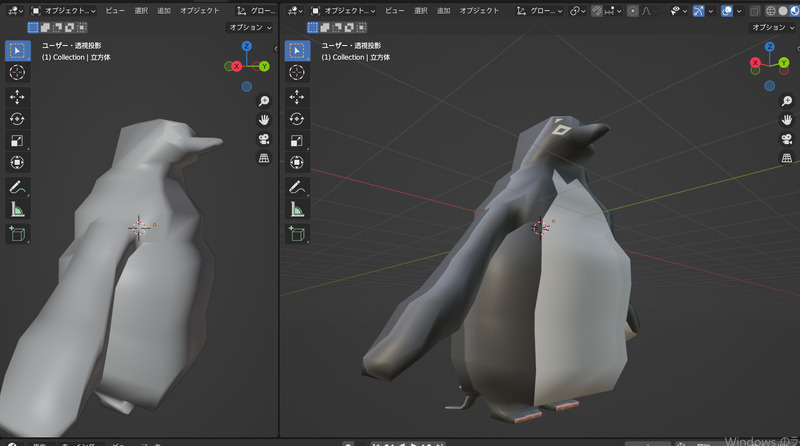Open 追加 menu in left viewport

coord(164,11)
